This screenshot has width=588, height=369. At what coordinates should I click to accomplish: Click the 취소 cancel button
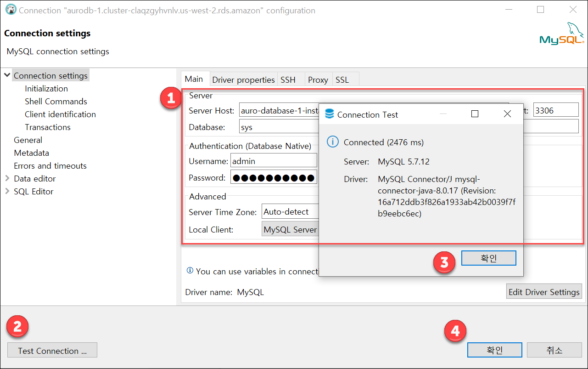(554, 350)
